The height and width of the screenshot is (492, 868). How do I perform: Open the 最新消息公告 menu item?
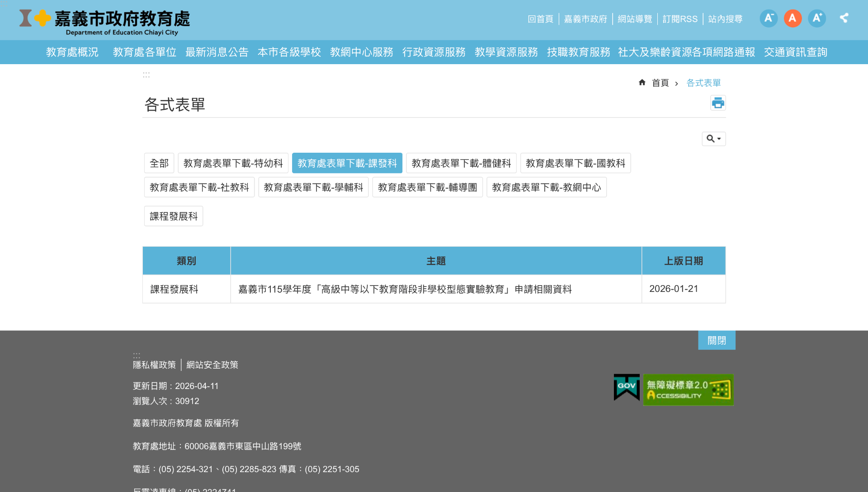pos(217,52)
